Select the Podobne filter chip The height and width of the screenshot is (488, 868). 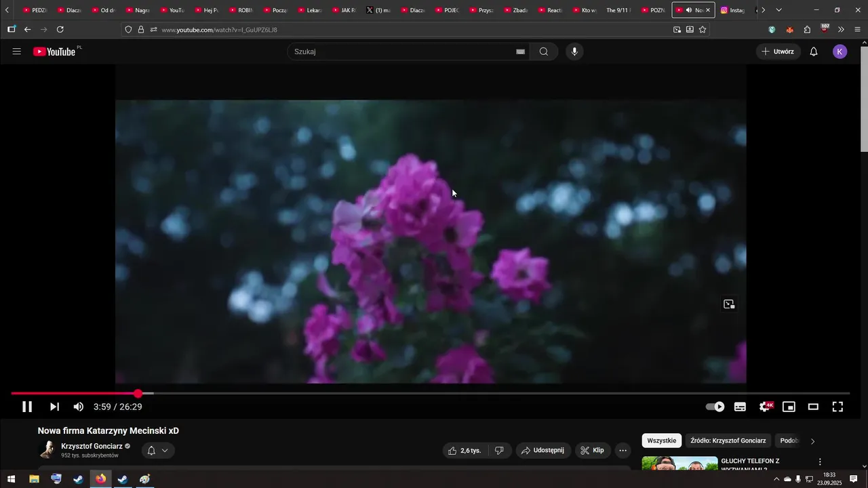789,441
